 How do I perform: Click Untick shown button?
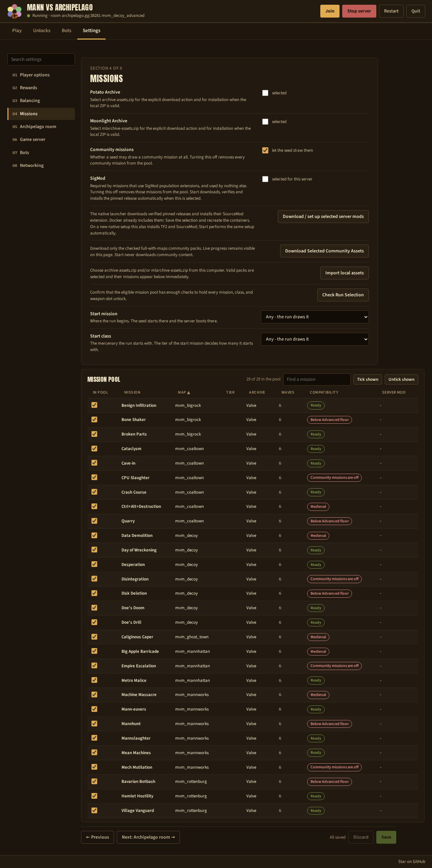[x=401, y=379]
